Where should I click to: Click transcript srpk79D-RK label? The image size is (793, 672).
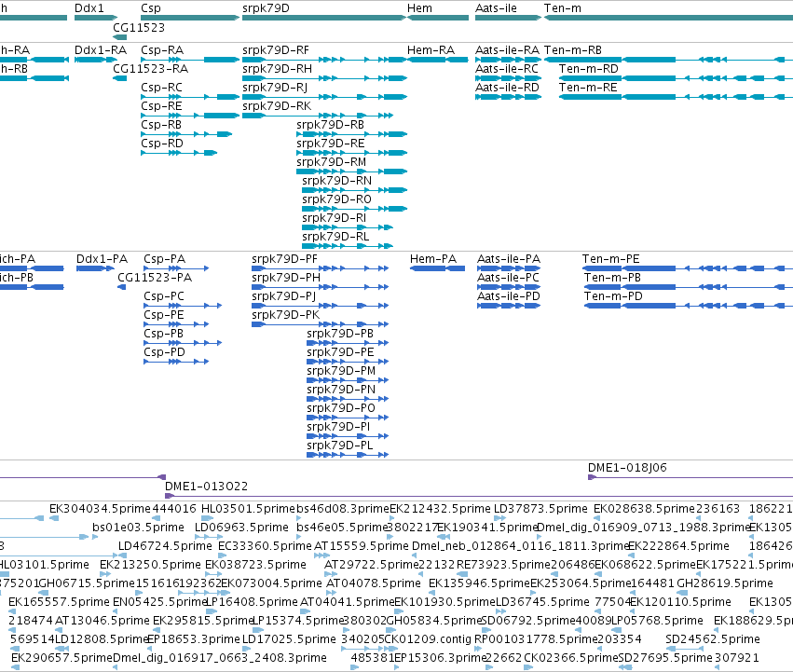coord(277,106)
